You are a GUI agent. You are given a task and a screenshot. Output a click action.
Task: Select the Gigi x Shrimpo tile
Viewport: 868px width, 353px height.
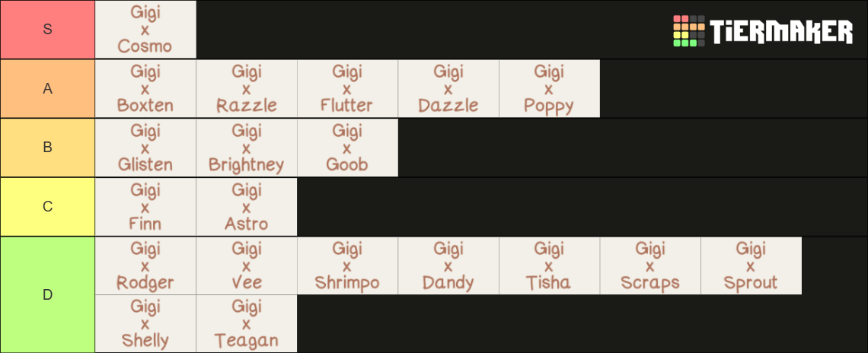point(348,266)
